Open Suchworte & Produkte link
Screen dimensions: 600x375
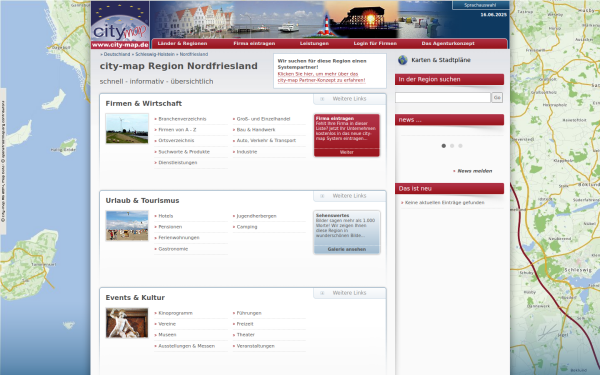(x=184, y=152)
